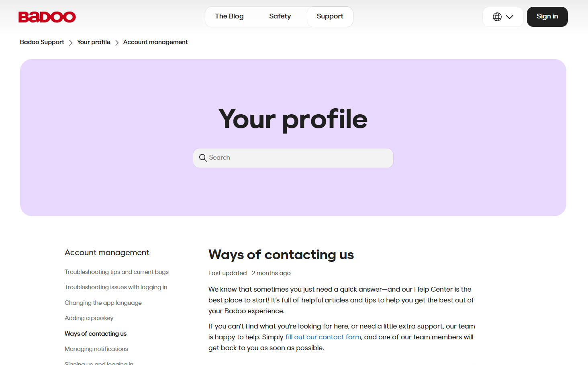
Task: Open Your profile breadcrumb link
Action: (x=94, y=42)
